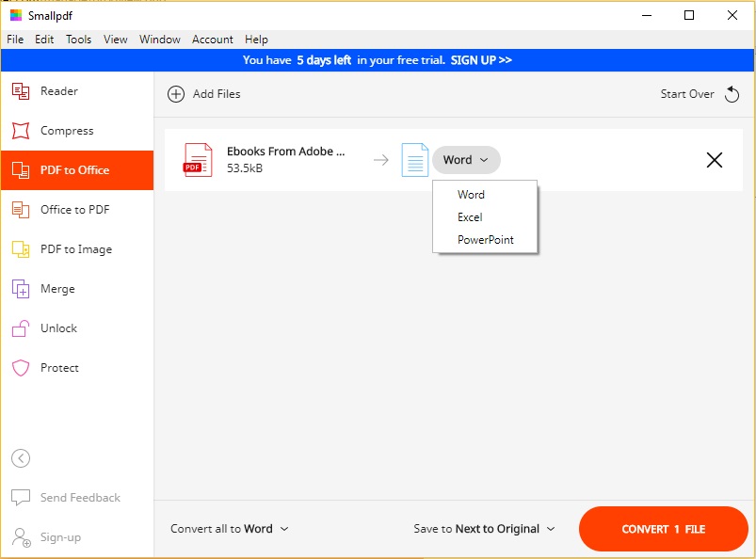This screenshot has height=559, width=756.
Task: Open the Account menu
Action: coord(213,40)
